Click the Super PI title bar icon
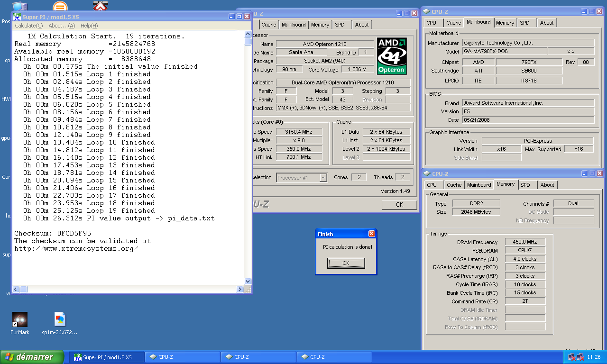The height and width of the screenshot is (364, 607). pyautogui.click(x=17, y=17)
